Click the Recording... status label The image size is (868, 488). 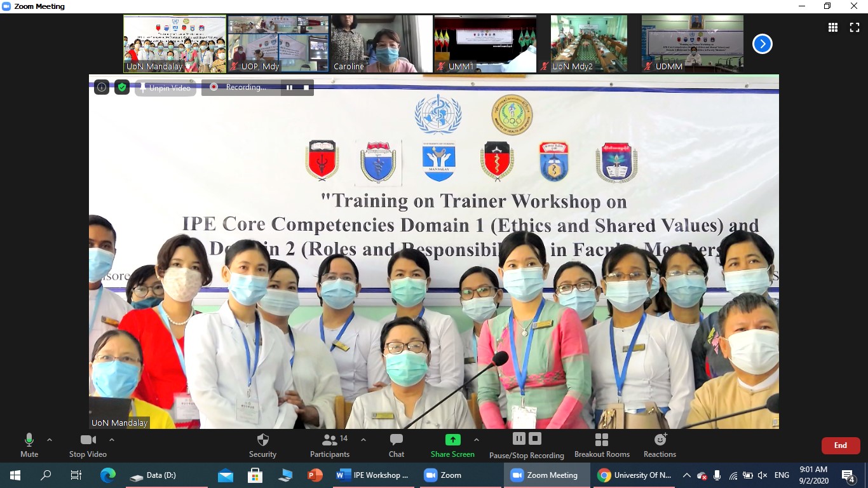point(246,88)
